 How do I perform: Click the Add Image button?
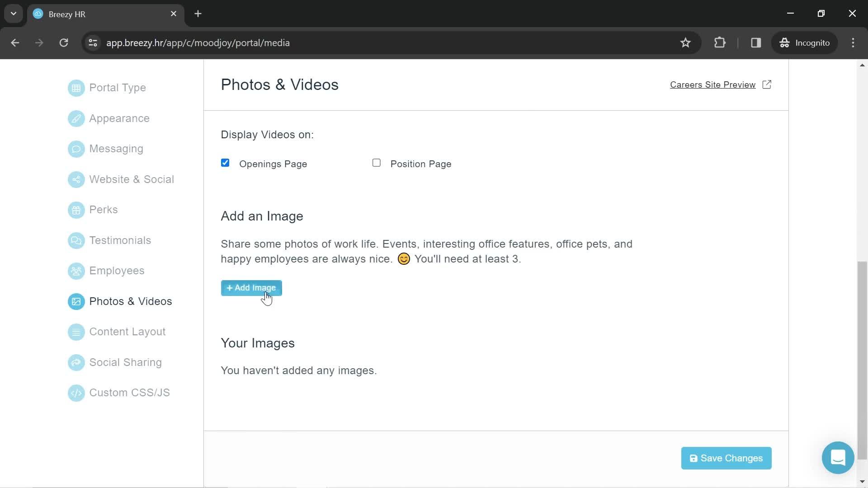coord(251,288)
